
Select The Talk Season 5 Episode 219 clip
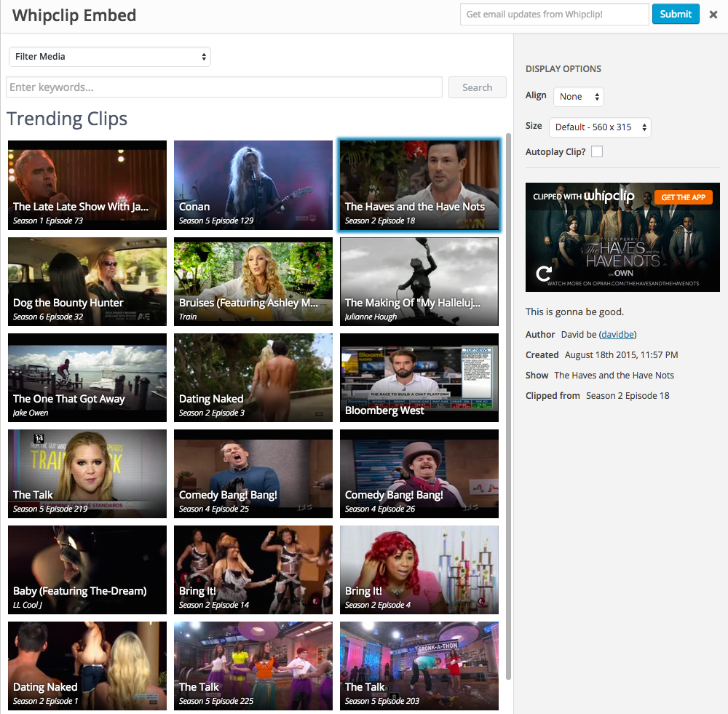click(87, 474)
